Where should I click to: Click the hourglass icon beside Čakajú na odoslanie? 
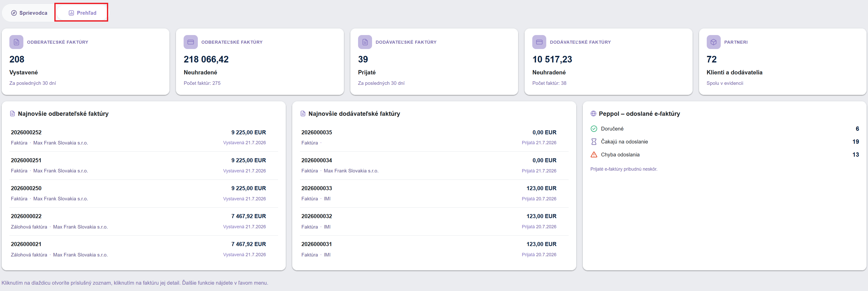tap(594, 142)
